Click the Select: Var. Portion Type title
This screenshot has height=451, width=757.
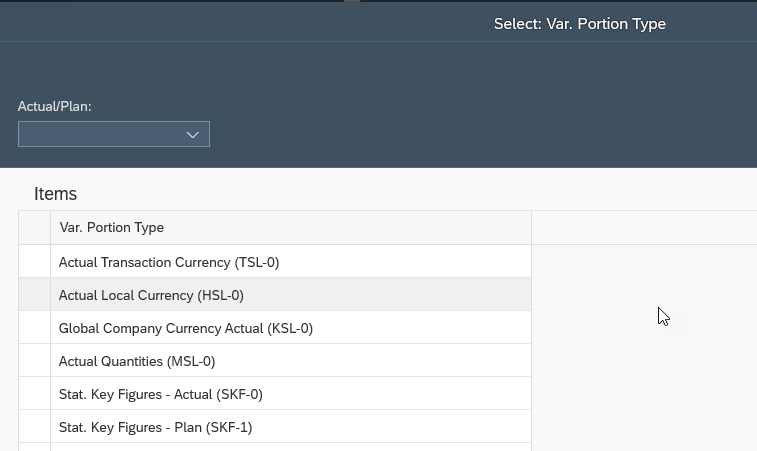[x=579, y=24]
